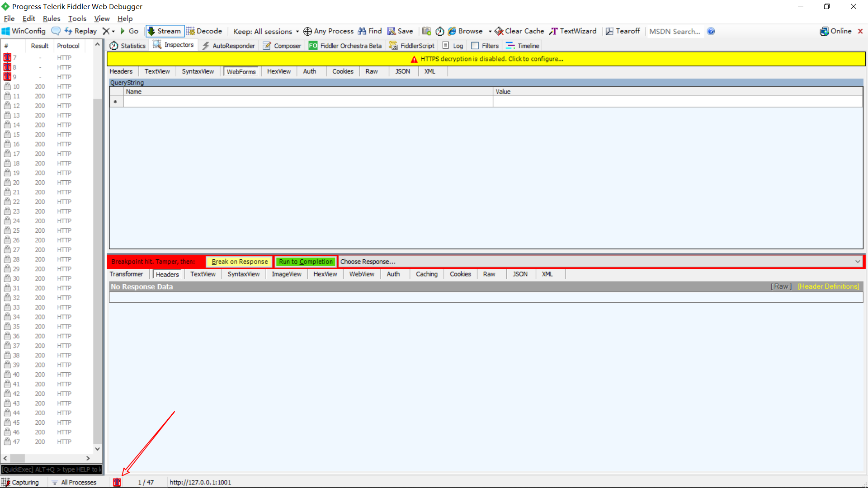Click the help question mark icon
Viewport: 868px width, 488px height.
711,31
